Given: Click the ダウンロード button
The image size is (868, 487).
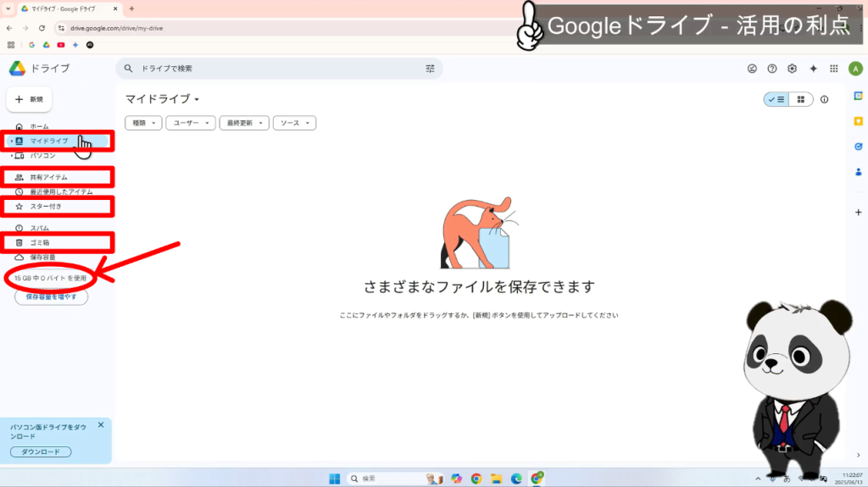Looking at the screenshot, I should point(41,452).
